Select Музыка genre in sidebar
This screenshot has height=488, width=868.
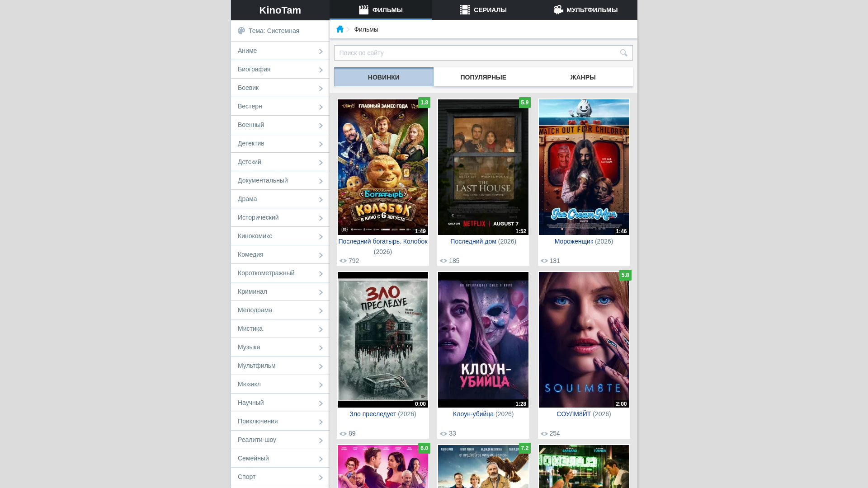pos(280,347)
